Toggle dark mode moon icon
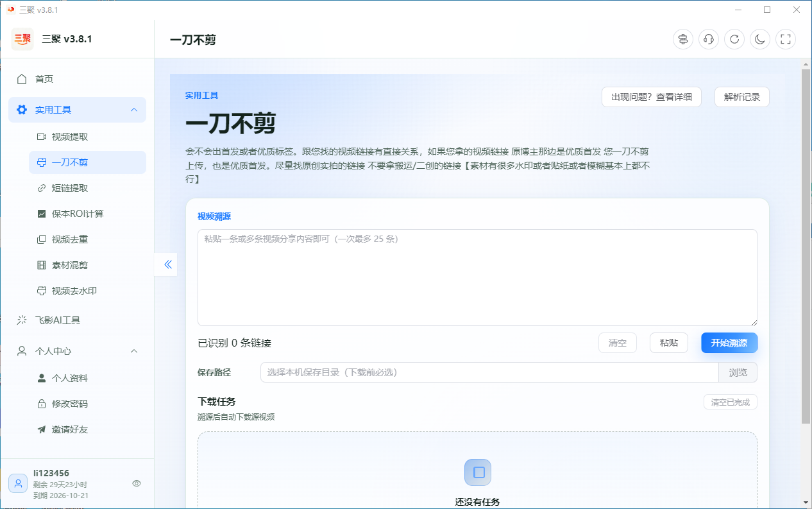This screenshot has width=812, height=509. (760, 39)
